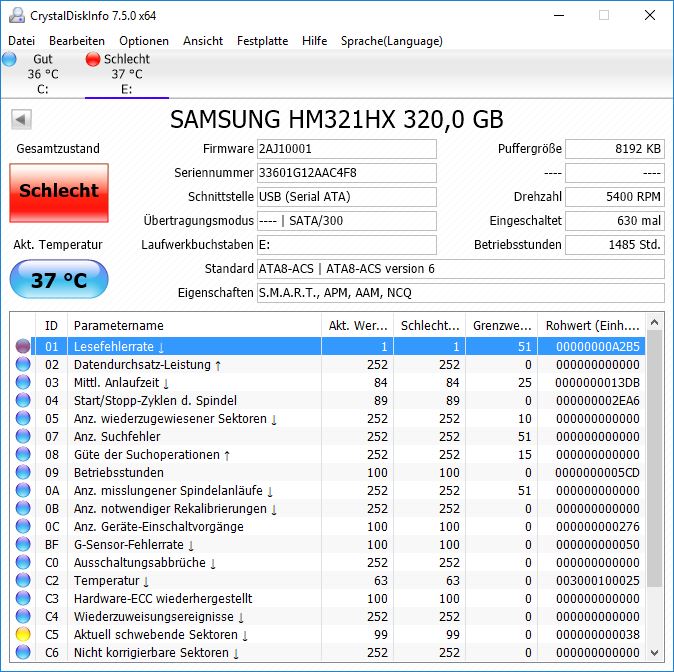
Task: Click status icon of notwendiger Rekalibrierungen row
Action: click(23, 509)
